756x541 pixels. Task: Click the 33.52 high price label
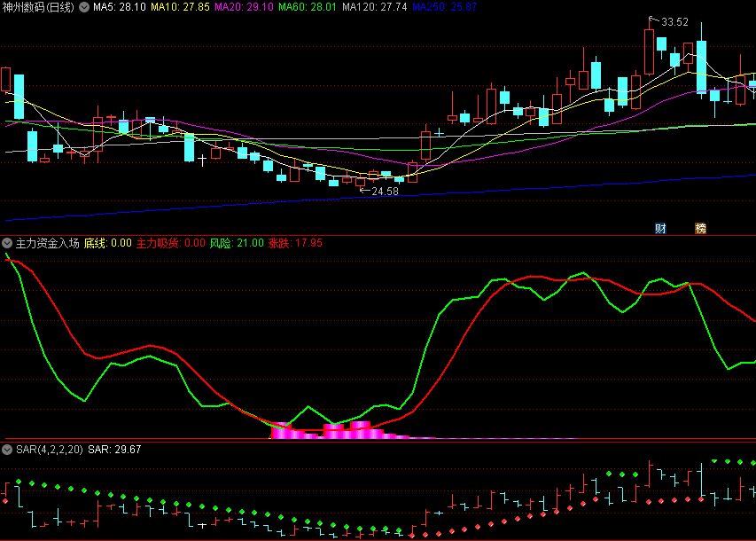(x=674, y=21)
